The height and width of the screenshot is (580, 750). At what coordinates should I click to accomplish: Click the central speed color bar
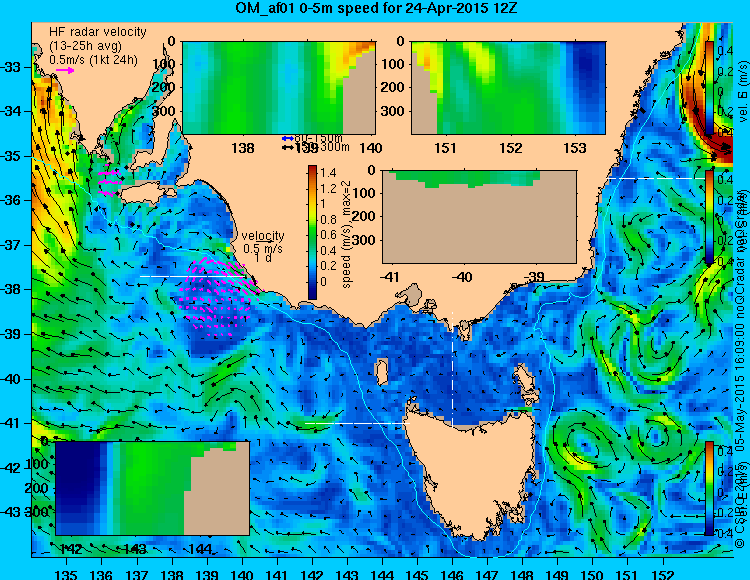point(312,232)
